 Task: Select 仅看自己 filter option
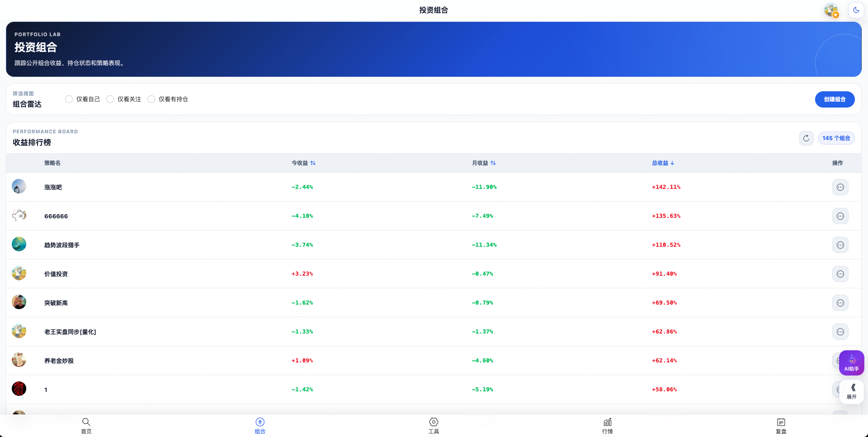(82, 99)
